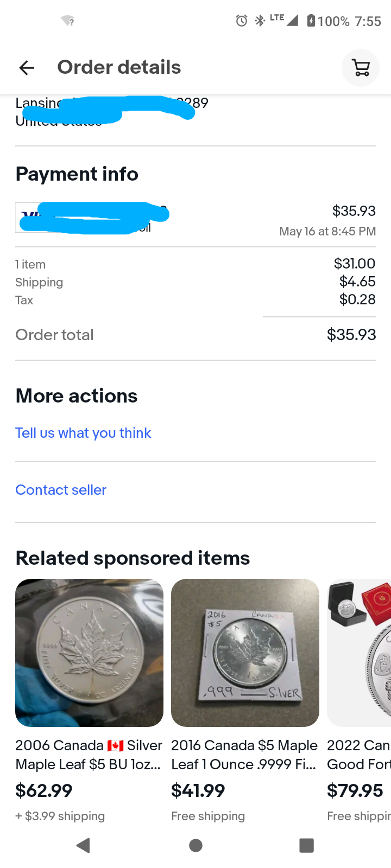Tap the back arrow icon
This screenshot has width=391, height=868.
pos(27,68)
